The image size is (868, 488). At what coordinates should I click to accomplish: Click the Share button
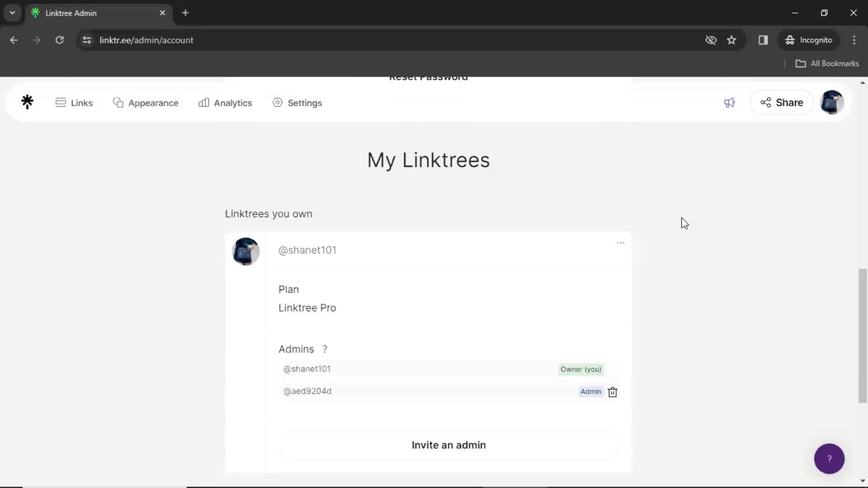[x=782, y=103]
